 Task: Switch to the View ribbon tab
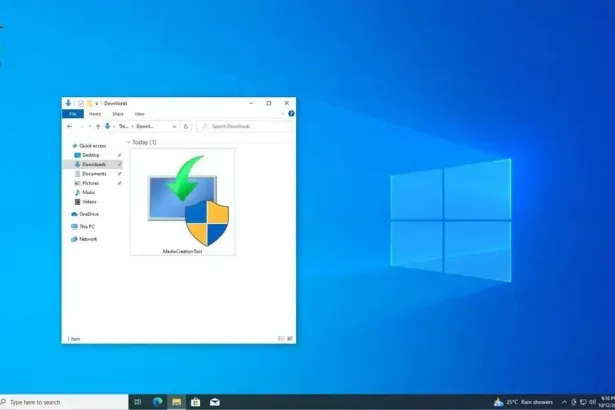[x=139, y=114]
